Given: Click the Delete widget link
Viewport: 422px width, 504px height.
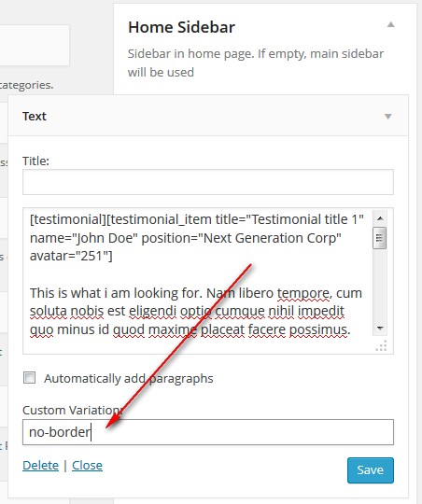Looking at the screenshot, I should [x=40, y=465].
